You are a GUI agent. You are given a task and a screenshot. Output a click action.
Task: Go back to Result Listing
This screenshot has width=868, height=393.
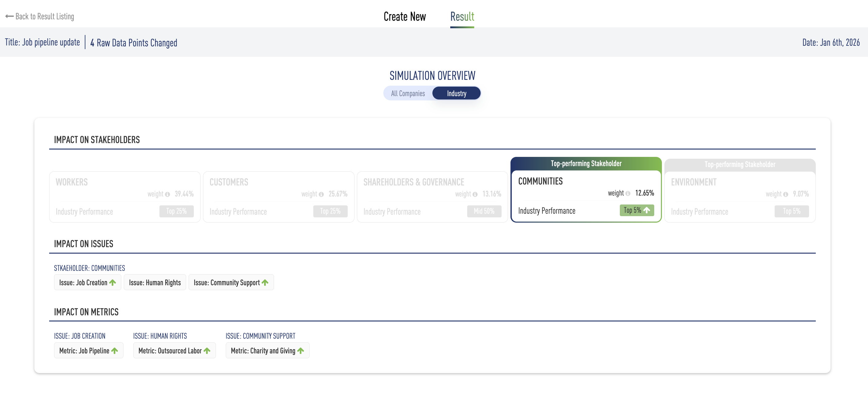(45, 16)
